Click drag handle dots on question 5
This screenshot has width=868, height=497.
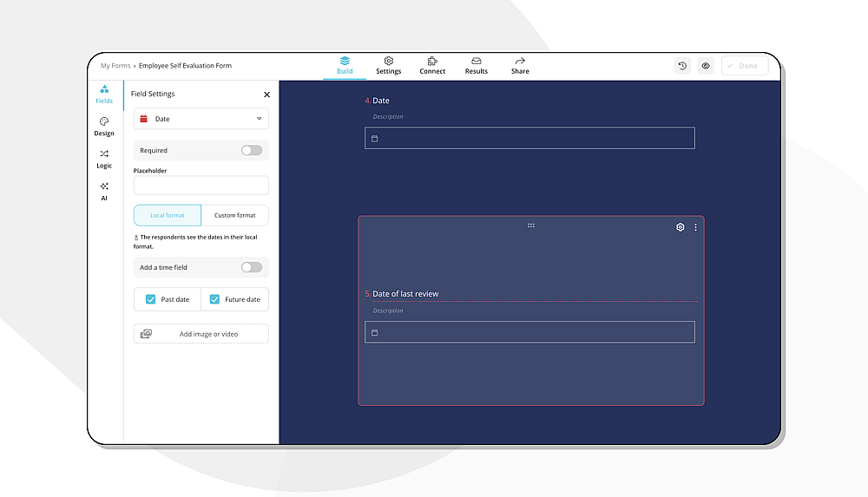pyautogui.click(x=531, y=226)
